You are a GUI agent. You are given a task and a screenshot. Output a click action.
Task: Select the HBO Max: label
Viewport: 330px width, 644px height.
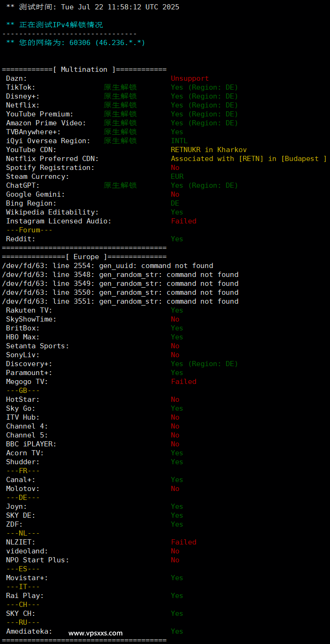click(x=23, y=337)
